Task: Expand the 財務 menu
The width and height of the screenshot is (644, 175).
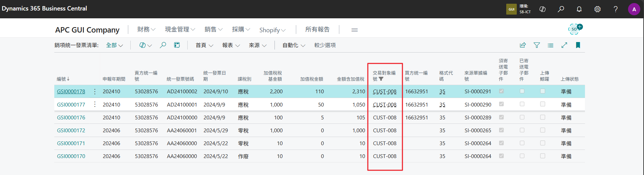Action: pyautogui.click(x=146, y=30)
